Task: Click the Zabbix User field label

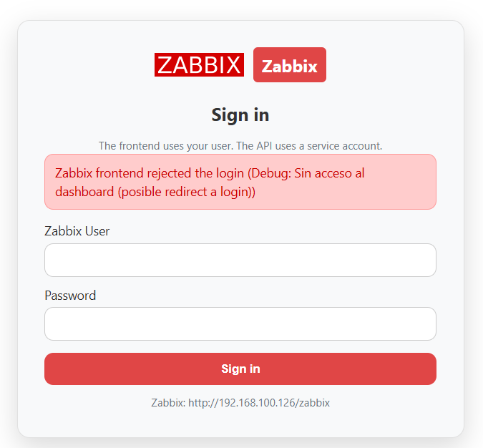Action: click(77, 231)
